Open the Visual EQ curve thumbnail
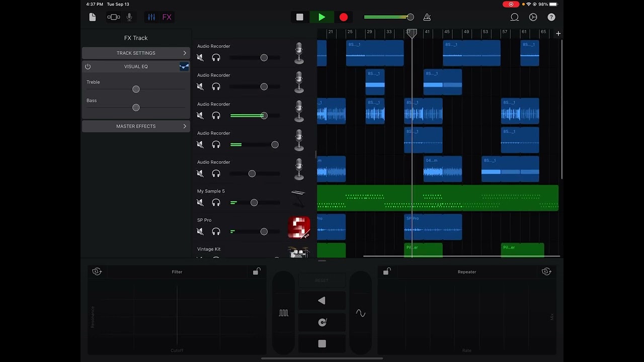 click(184, 66)
